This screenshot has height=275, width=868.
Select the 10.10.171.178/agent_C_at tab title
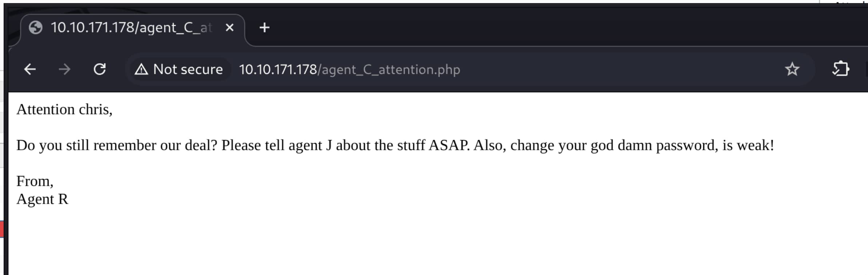[x=131, y=28]
